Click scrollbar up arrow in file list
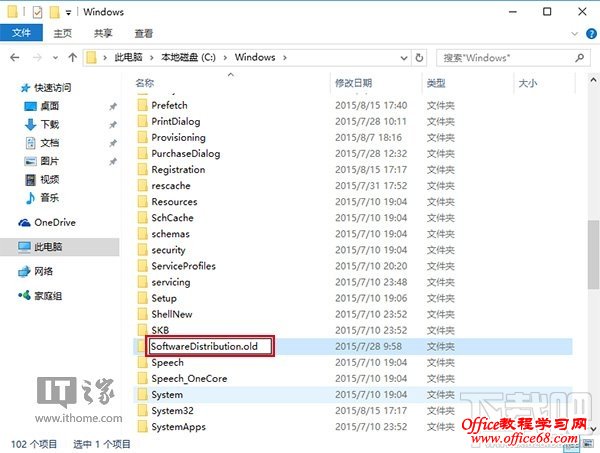 593,80
